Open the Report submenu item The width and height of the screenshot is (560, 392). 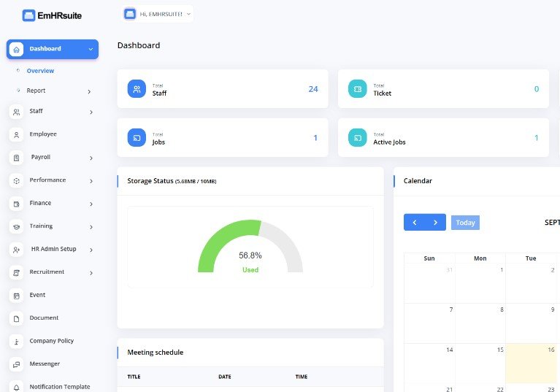36,91
